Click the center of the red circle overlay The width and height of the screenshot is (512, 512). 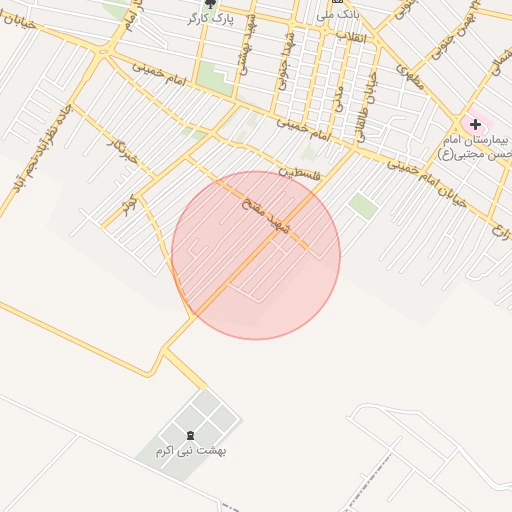(x=256, y=255)
